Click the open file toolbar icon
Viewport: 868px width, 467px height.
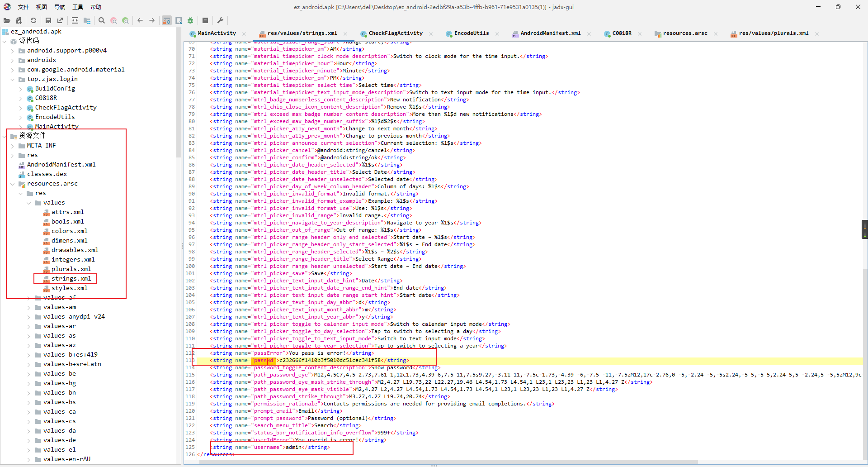(7, 20)
